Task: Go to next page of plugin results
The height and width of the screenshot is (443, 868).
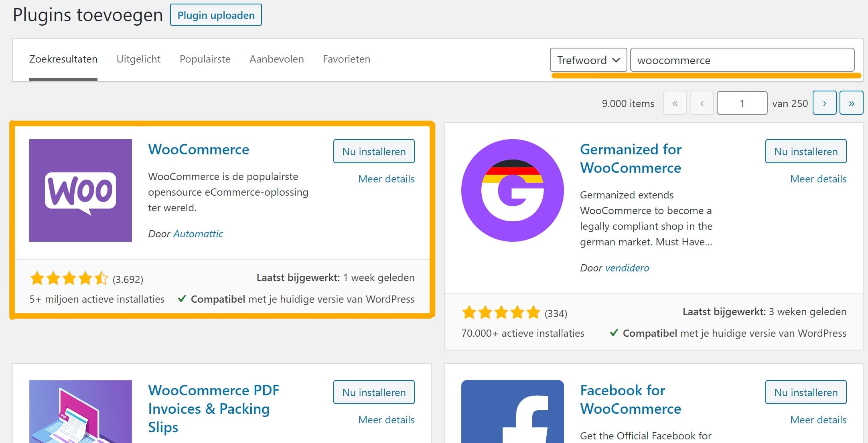Action: point(824,103)
